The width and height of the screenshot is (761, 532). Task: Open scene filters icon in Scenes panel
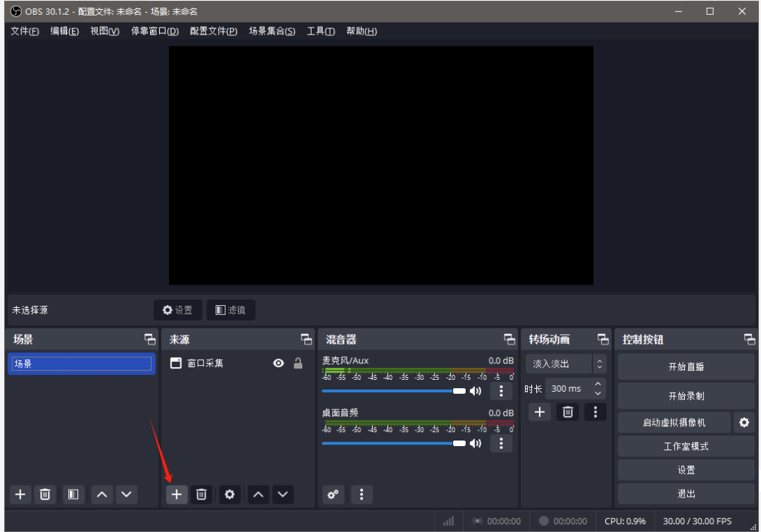point(73,495)
